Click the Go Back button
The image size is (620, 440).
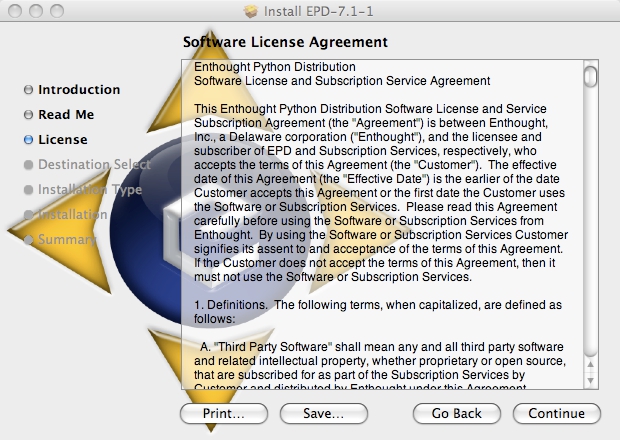pos(457,414)
